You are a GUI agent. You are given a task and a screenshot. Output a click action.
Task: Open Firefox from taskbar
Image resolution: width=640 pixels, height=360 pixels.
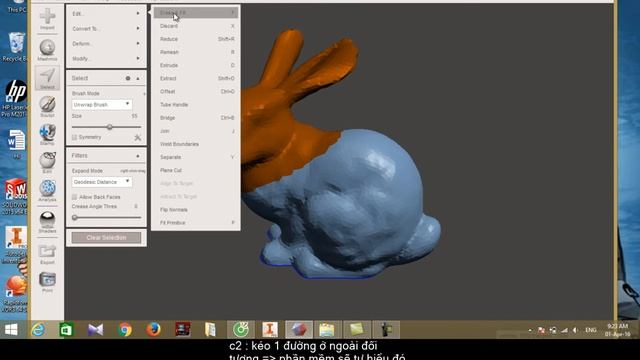tap(153, 329)
